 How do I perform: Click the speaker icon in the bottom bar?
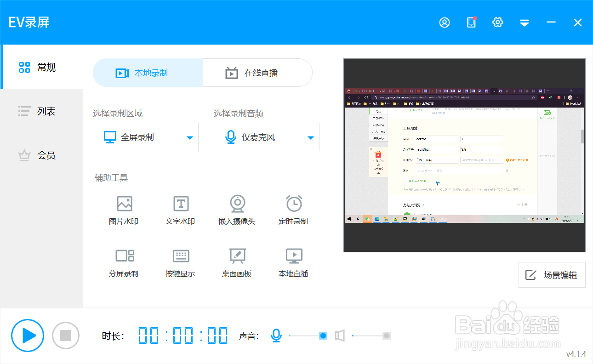[340, 336]
